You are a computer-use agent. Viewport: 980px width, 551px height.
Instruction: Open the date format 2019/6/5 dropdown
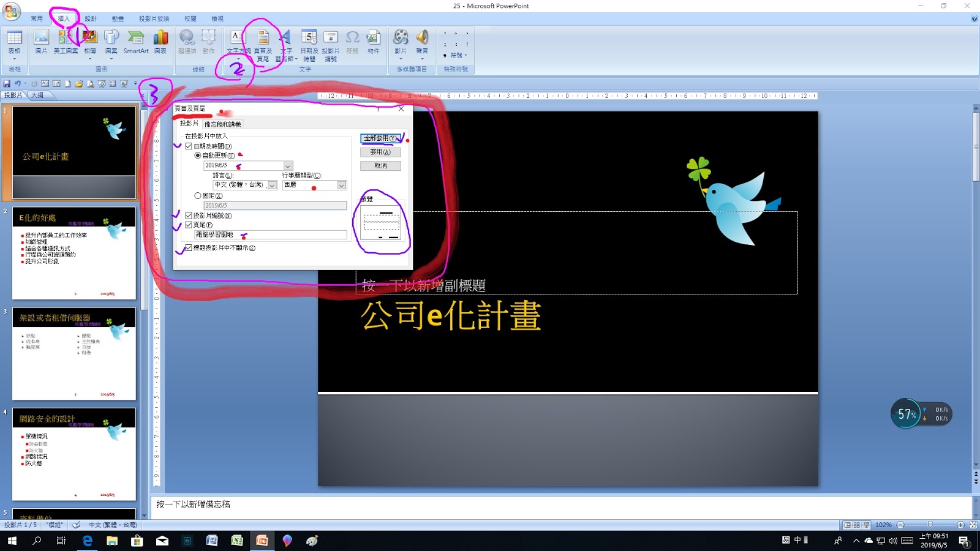tap(288, 166)
